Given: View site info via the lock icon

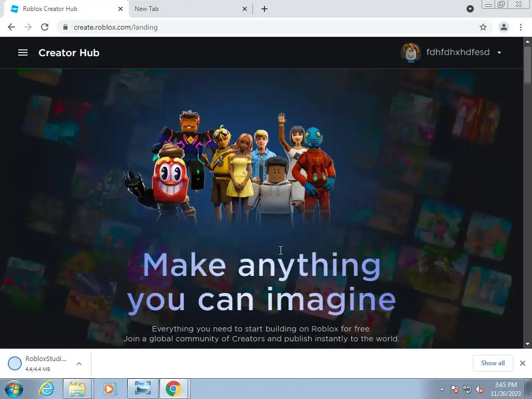Looking at the screenshot, I should coord(65,27).
